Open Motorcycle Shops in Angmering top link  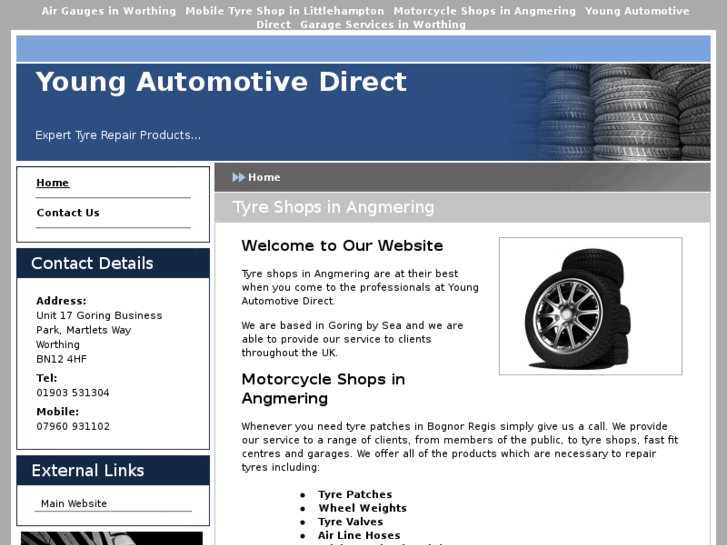coord(485,11)
